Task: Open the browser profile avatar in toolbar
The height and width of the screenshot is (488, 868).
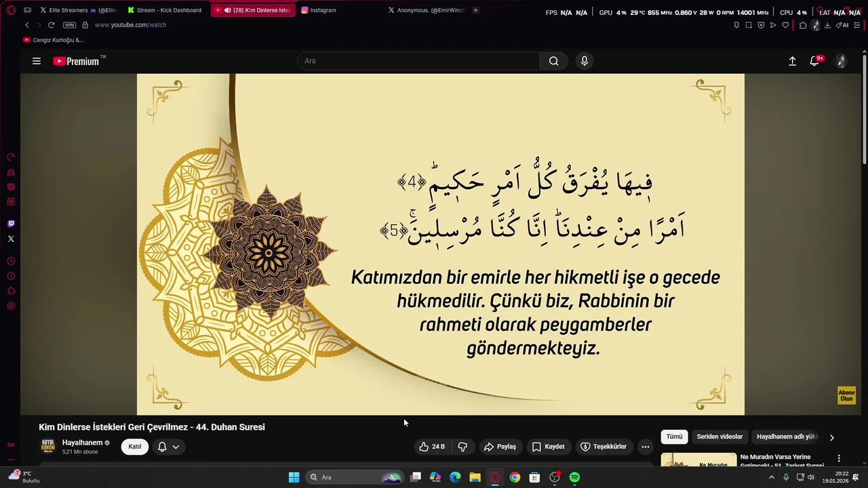Action: (x=816, y=25)
